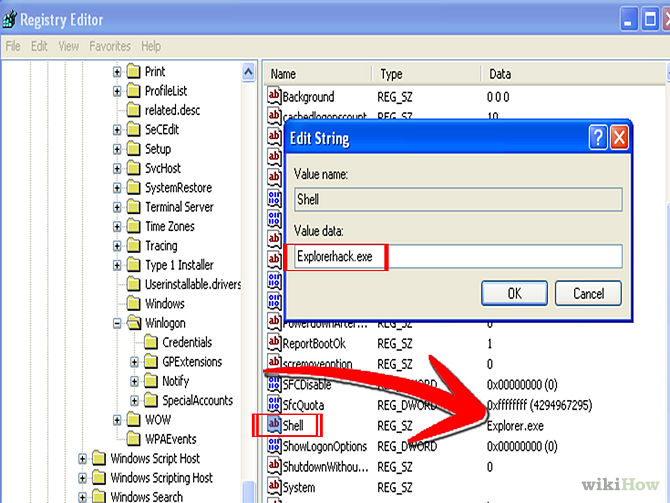Click the System string value icon
This screenshot has height=503, width=670.
coord(274,486)
